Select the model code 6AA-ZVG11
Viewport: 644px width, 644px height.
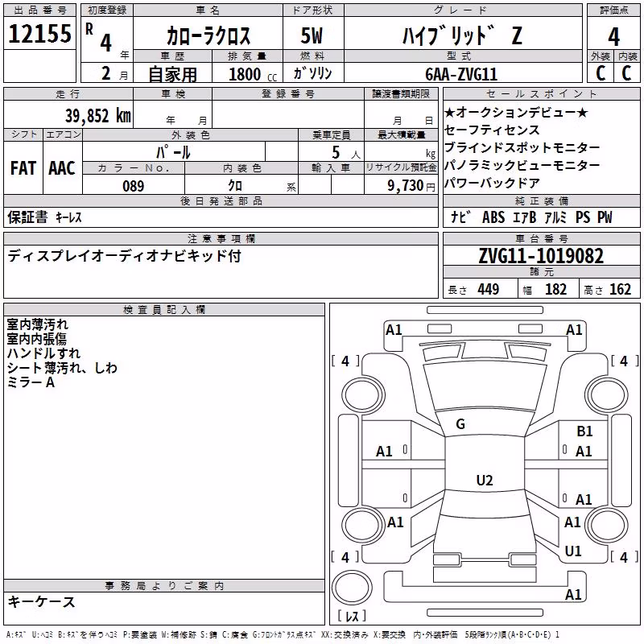[461, 74]
